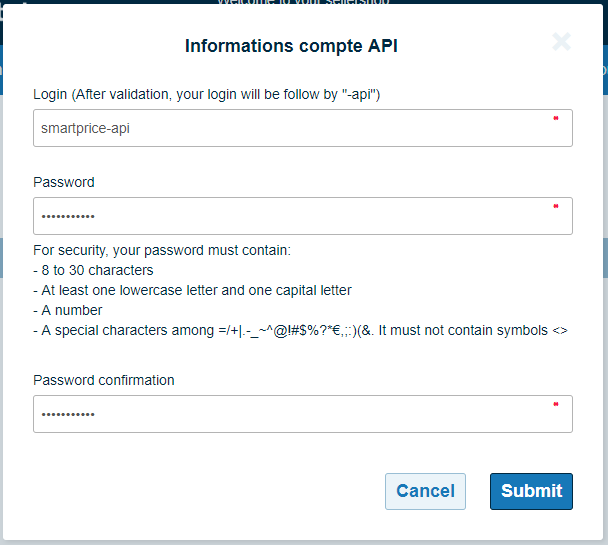Click the welcome banner text behind dialog

pyautogui.click(x=300, y=3)
